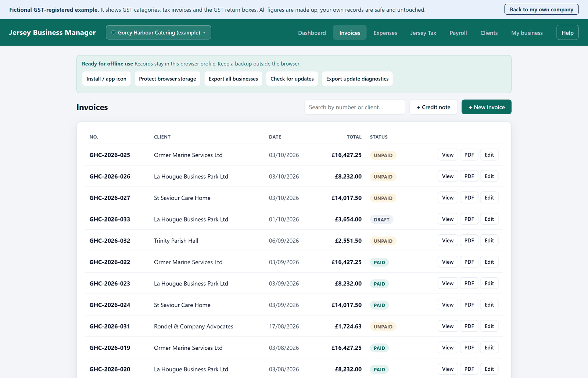Switch to the Jersey Tax tab

[423, 33]
